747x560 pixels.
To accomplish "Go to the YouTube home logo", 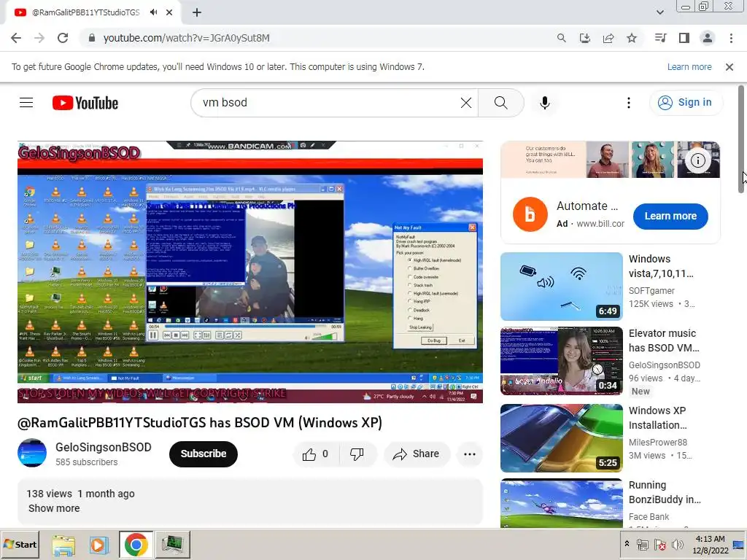I will (x=85, y=103).
